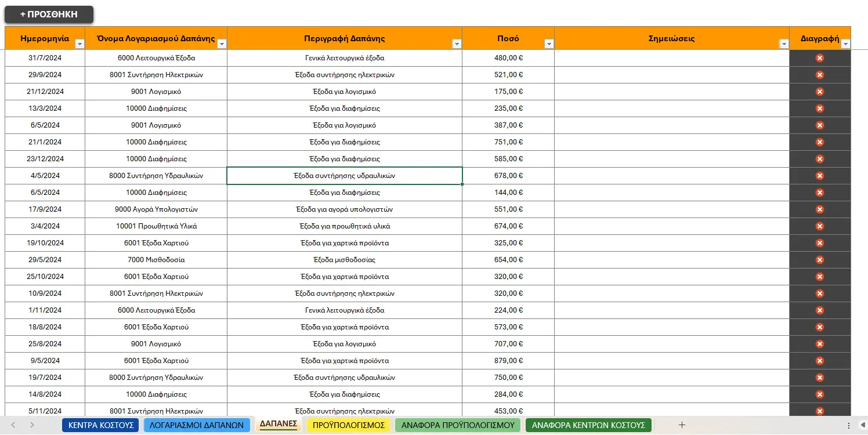Click delete icon for 387,00 € row

click(820, 125)
